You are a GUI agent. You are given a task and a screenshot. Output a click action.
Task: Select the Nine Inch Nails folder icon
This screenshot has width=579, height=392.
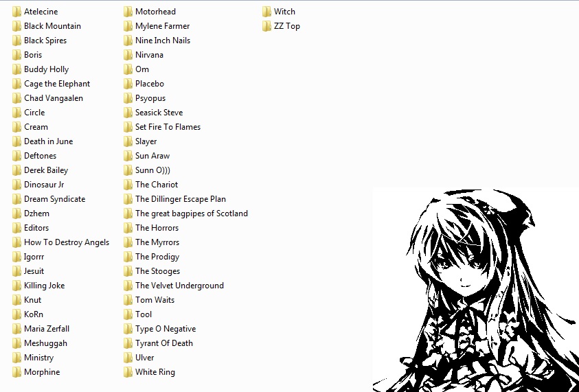128,41
